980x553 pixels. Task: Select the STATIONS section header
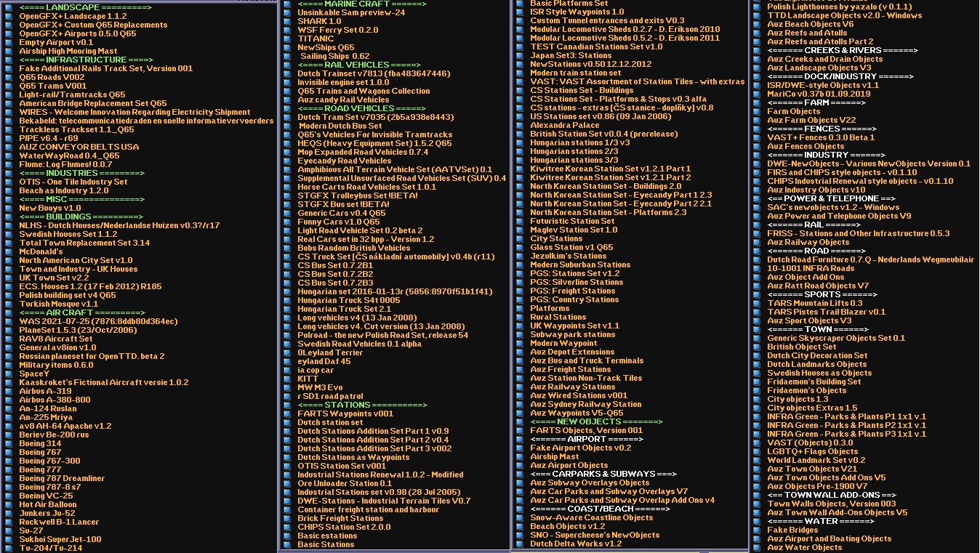[x=362, y=405]
